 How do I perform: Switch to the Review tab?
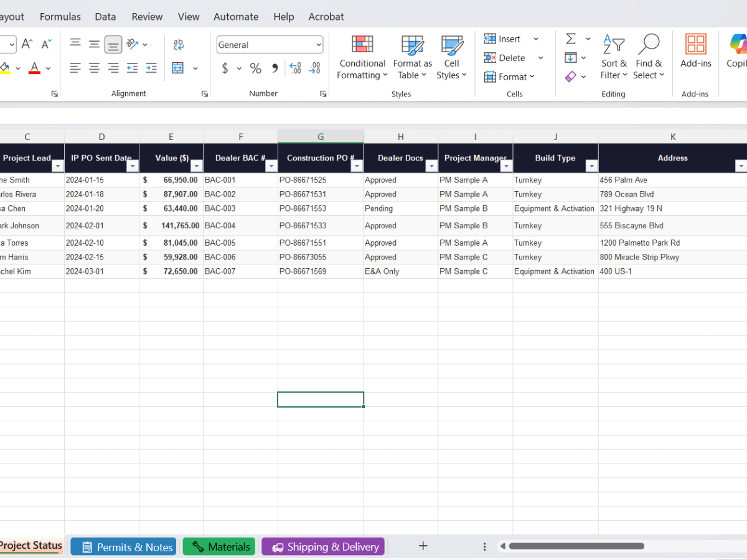[x=147, y=17]
